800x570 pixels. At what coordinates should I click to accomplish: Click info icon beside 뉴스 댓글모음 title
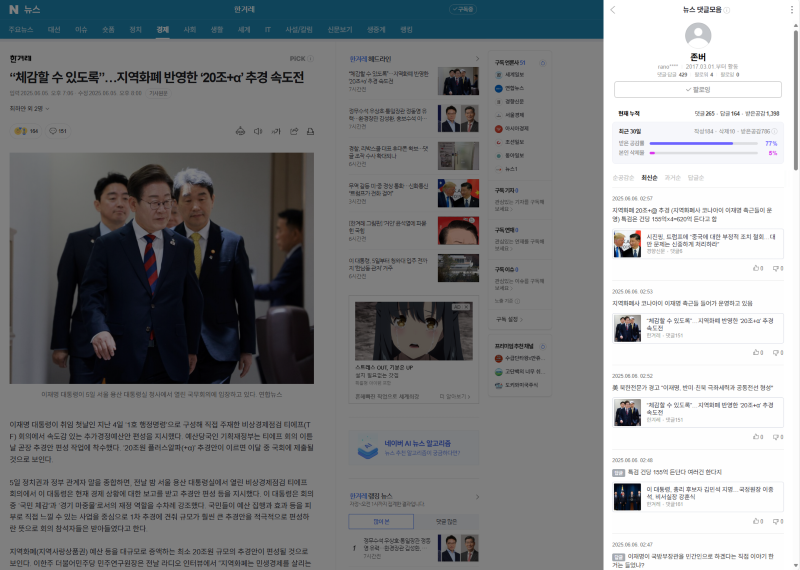click(x=727, y=10)
